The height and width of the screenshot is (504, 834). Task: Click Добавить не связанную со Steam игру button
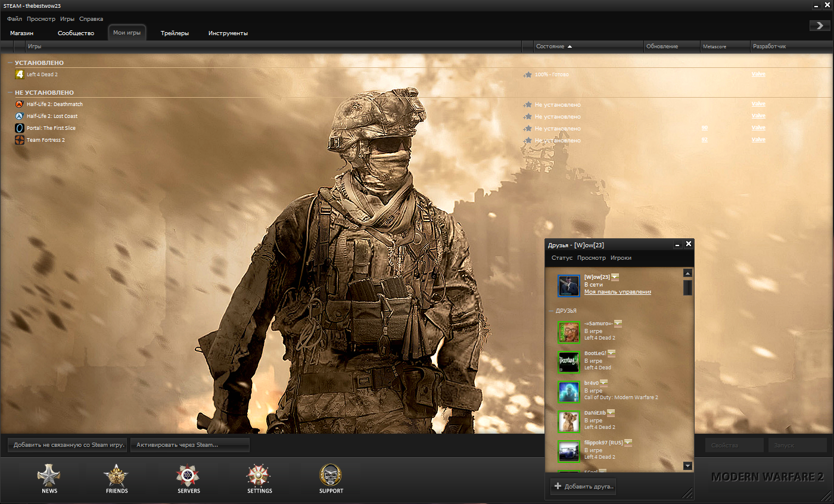pyautogui.click(x=67, y=445)
